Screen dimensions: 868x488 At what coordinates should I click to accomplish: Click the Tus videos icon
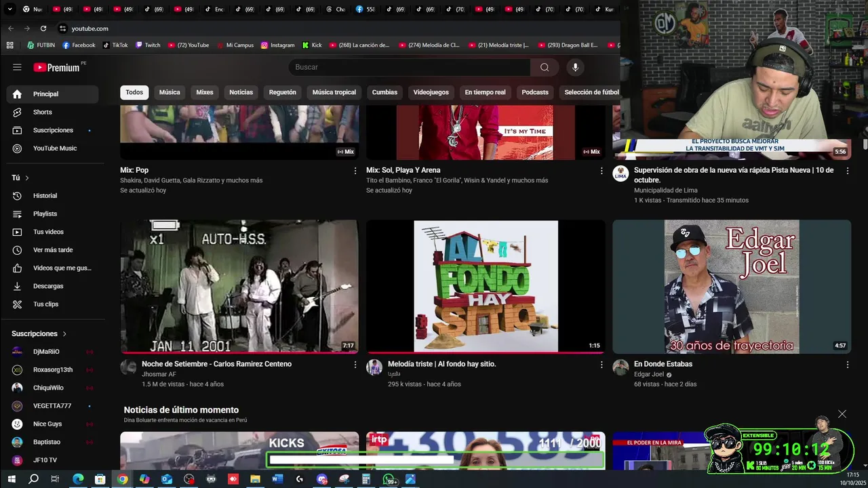pos(18,232)
